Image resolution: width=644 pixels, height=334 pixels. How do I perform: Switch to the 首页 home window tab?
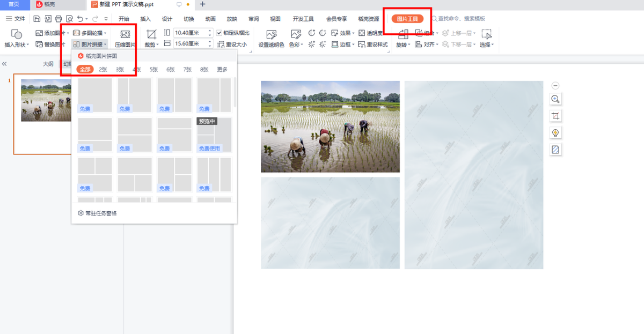pyautogui.click(x=14, y=4)
